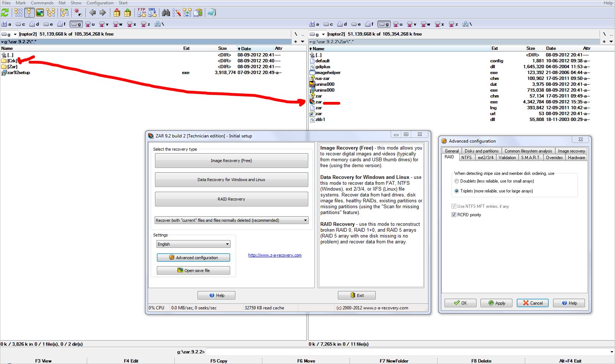Open left panel favorites star button

tap(296, 42)
